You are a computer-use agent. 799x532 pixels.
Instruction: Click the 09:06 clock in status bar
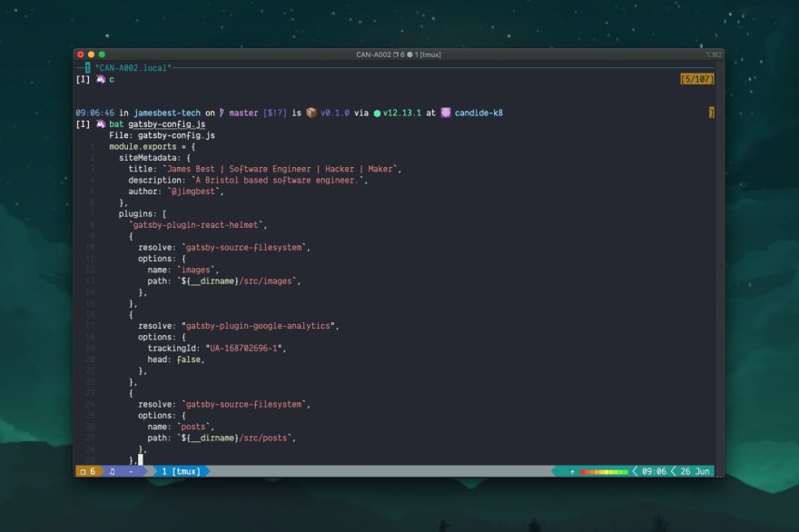[x=654, y=471]
